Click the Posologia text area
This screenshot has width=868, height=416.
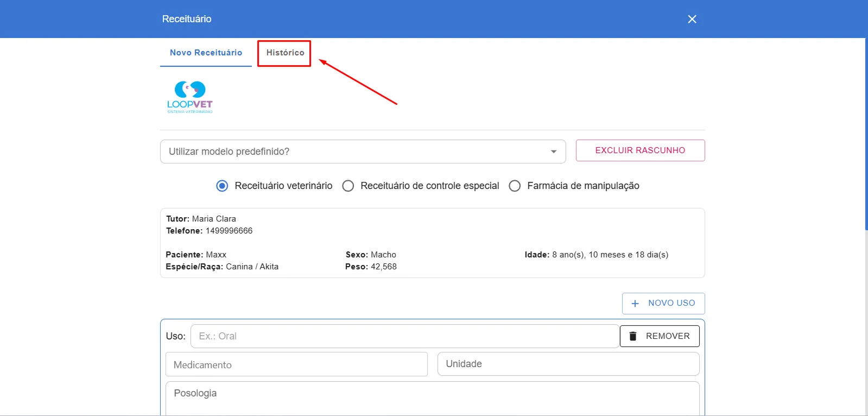point(432,399)
